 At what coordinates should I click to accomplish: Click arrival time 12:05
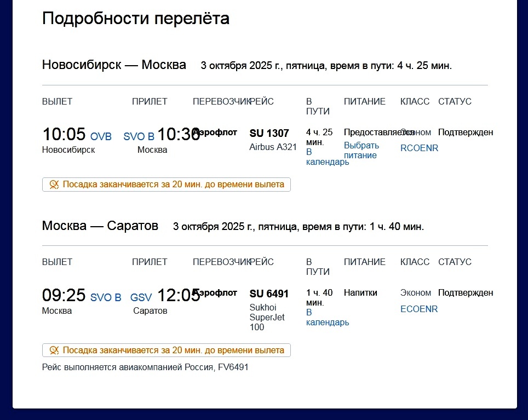click(x=179, y=295)
